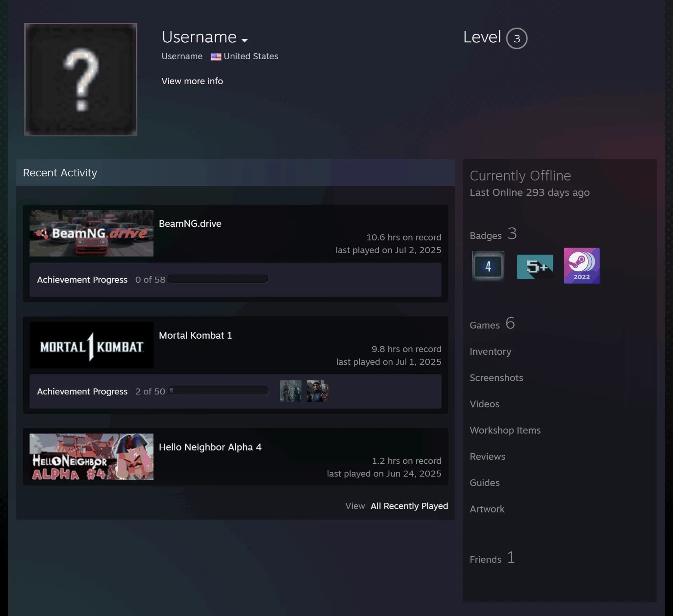This screenshot has width=673, height=616.
Task: Click Mortal Kombat Achievement Progress label
Action: click(82, 392)
